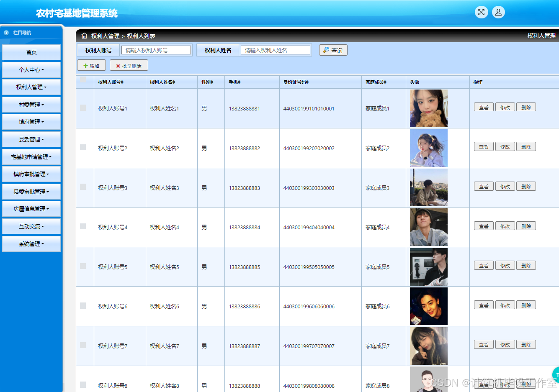This screenshot has width=559, height=392.
Task: Open avatar thumbnail of 权利人账号2
Action: tap(429, 148)
